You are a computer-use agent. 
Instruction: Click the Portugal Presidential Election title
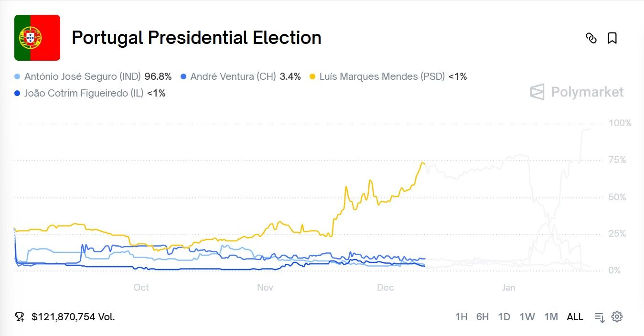(196, 38)
